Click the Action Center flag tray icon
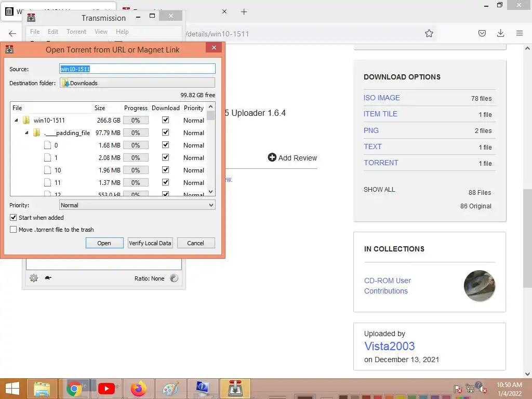The image size is (532, 399). click(458, 389)
